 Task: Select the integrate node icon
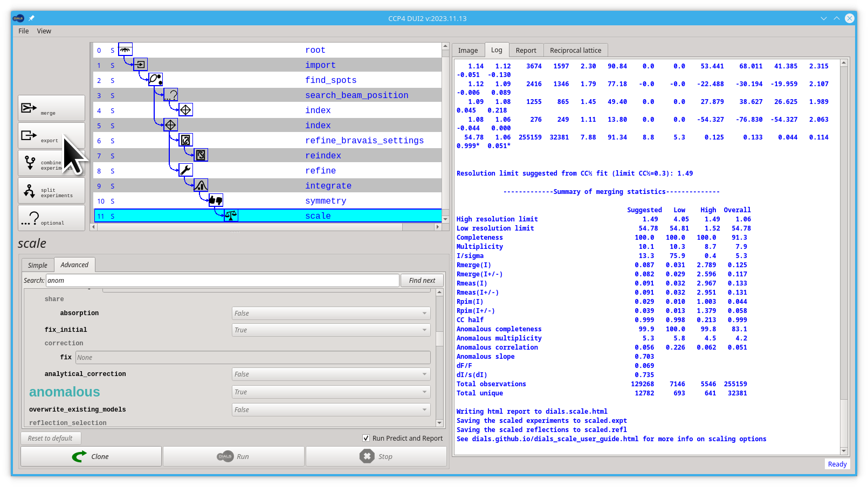pos(201,185)
